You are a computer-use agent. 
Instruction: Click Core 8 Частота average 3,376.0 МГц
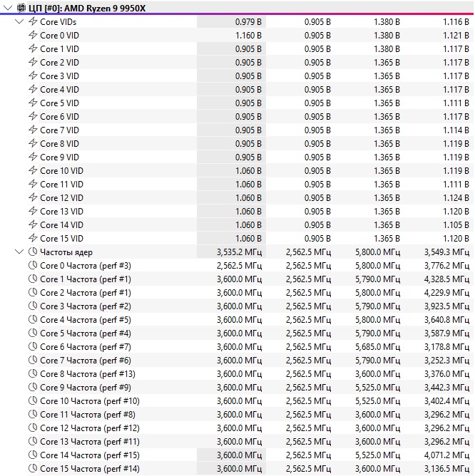click(446, 374)
